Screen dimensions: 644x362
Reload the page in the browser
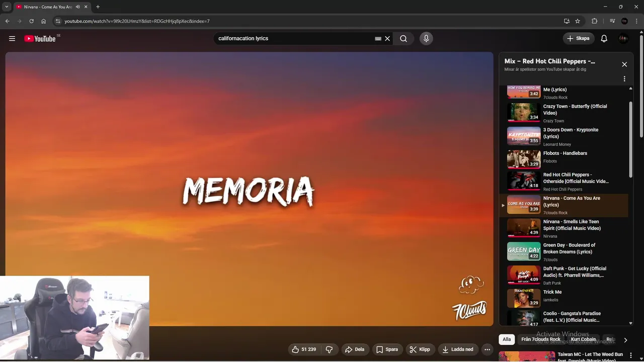coord(31,21)
